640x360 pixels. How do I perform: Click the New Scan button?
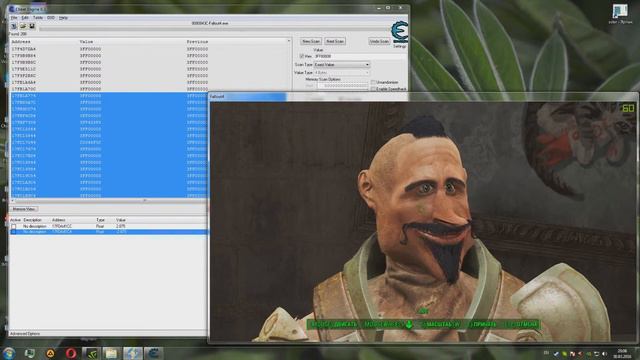pos(311,41)
